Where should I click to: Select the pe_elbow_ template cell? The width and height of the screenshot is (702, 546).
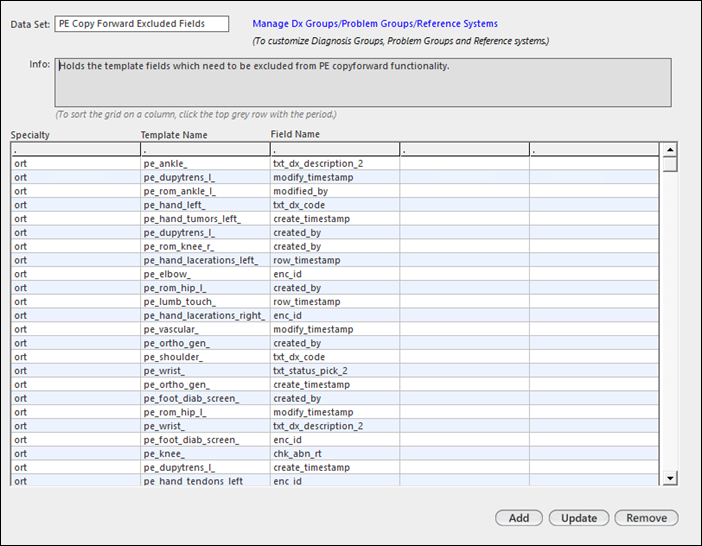pos(205,274)
